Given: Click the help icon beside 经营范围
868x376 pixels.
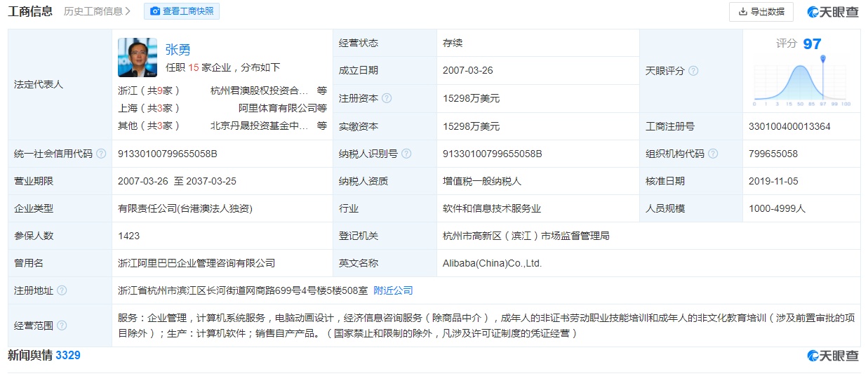Looking at the screenshot, I should pos(62,325).
